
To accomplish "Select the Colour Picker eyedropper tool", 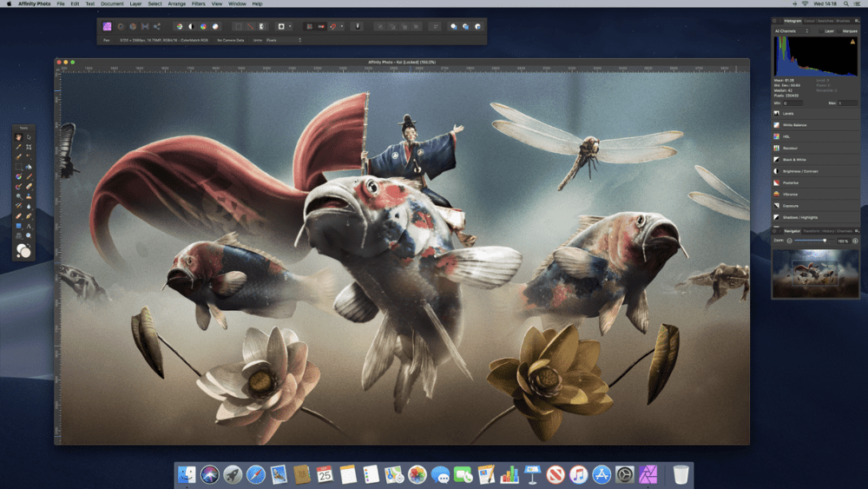I will (x=18, y=147).
